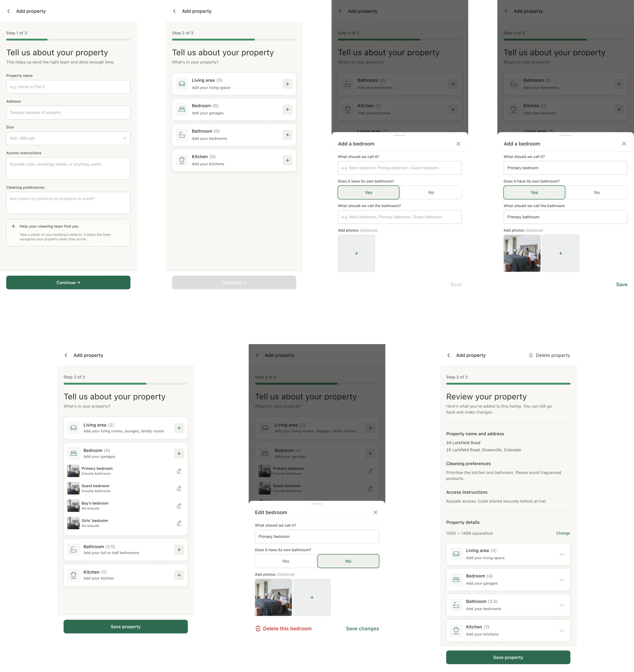
Task: Open the bedroom photo in the Edit bedroom sheet
Action: point(273,597)
